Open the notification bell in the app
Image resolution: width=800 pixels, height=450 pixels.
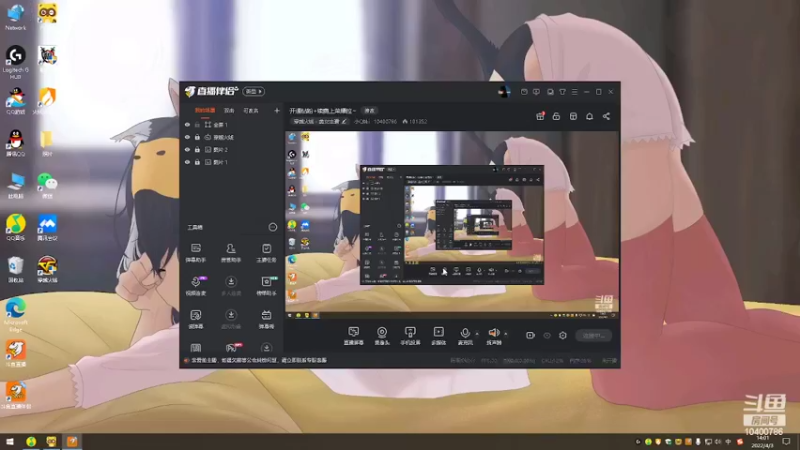[589, 116]
